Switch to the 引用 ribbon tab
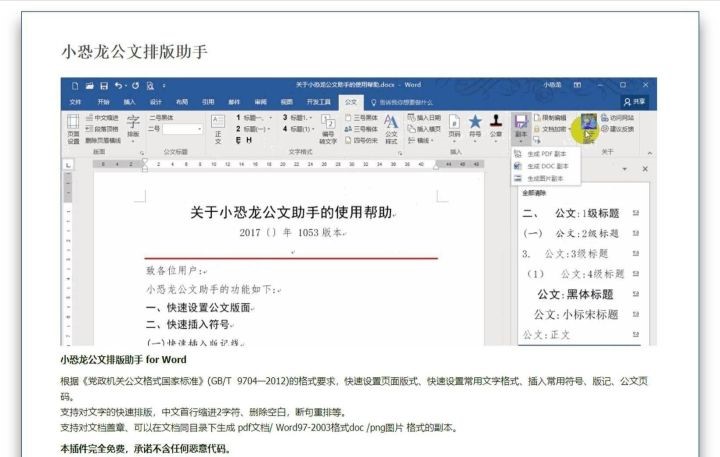Screen dimensions: 720x457 (x=208, y=102)
